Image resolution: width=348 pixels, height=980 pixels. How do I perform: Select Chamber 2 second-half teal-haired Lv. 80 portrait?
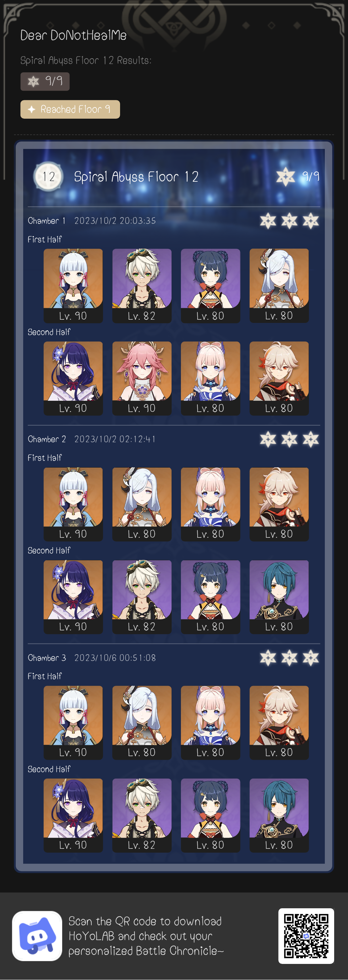[279, 597]
